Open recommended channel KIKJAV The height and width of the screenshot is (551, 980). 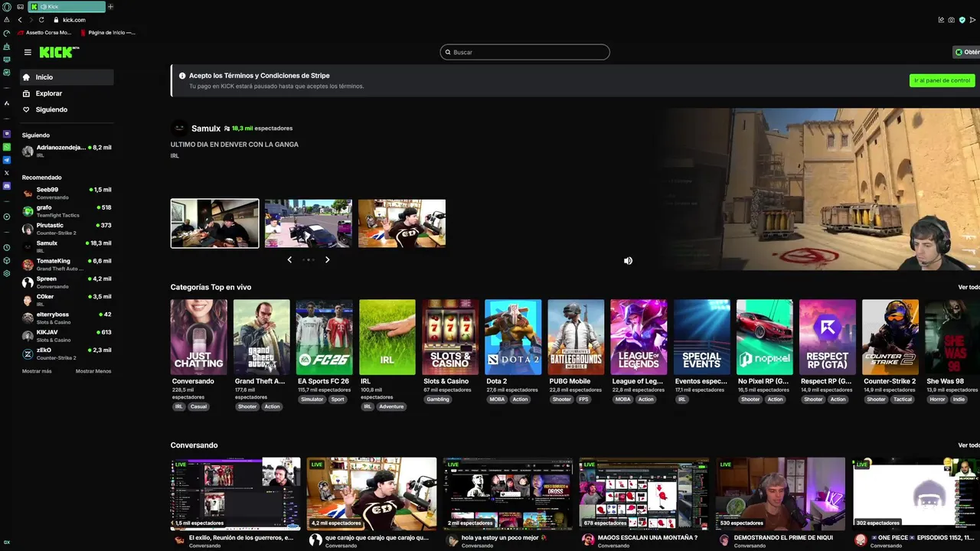tap(67, 335)
